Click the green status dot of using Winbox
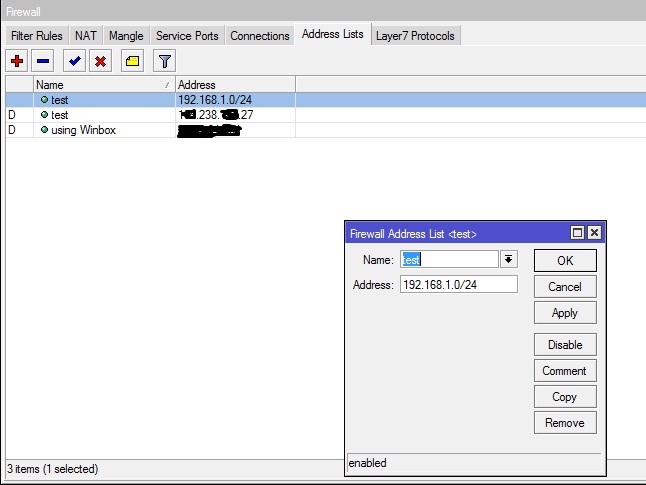This screenshot has height=485, width=646. click(x=44, y=130)
